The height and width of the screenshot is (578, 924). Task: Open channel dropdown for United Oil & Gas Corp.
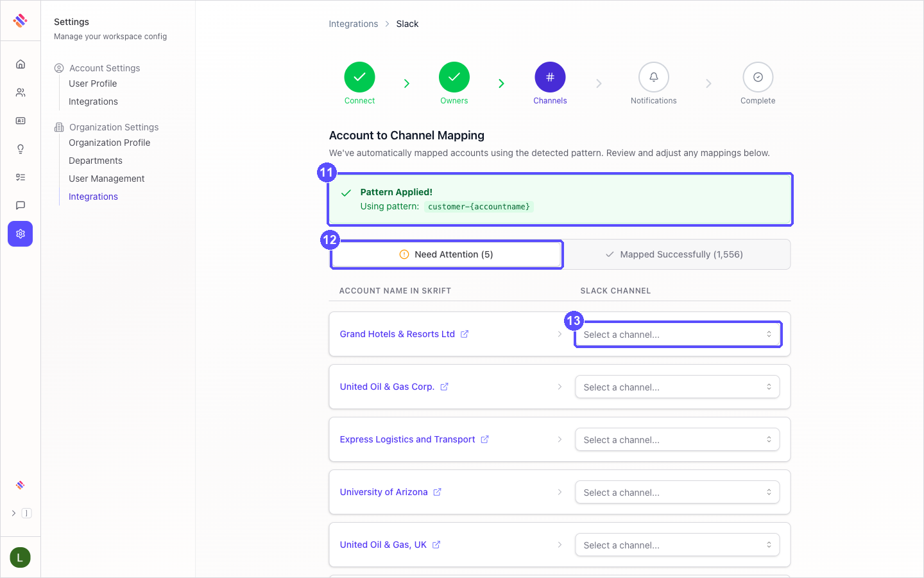point(678,387)
